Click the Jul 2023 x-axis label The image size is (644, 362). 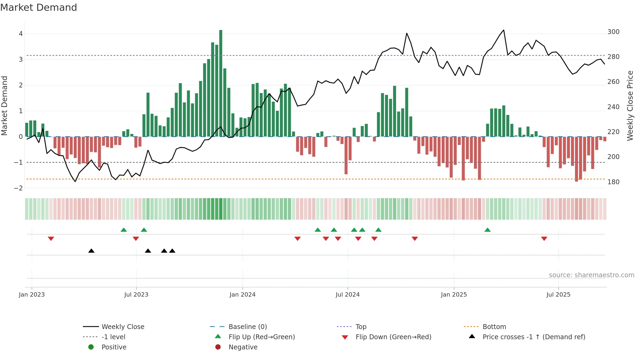[x=136, y=294]
